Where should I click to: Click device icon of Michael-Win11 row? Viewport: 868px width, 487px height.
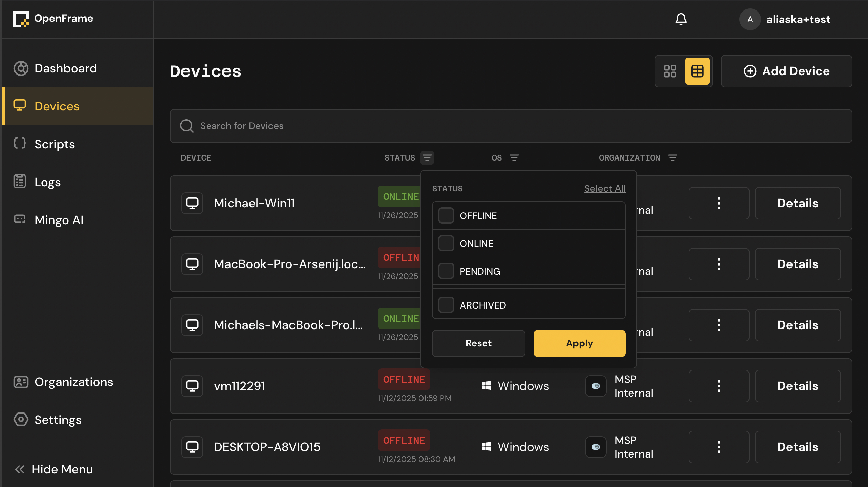[x=192, y=203]
